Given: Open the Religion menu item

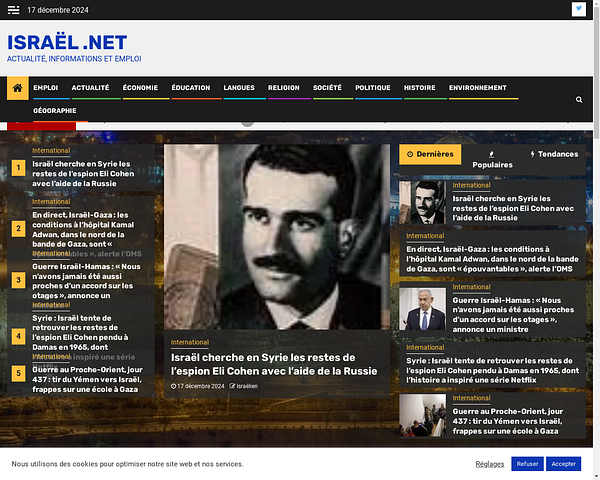Looking at the screenshot, I should point(284,88).
